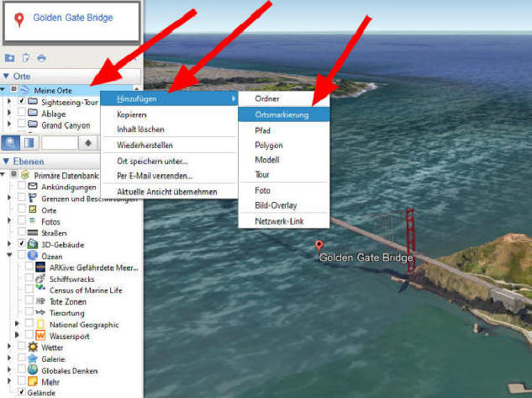532x398 pixels.
Task: Select the Meine Orte tree item
Action: 53,91
